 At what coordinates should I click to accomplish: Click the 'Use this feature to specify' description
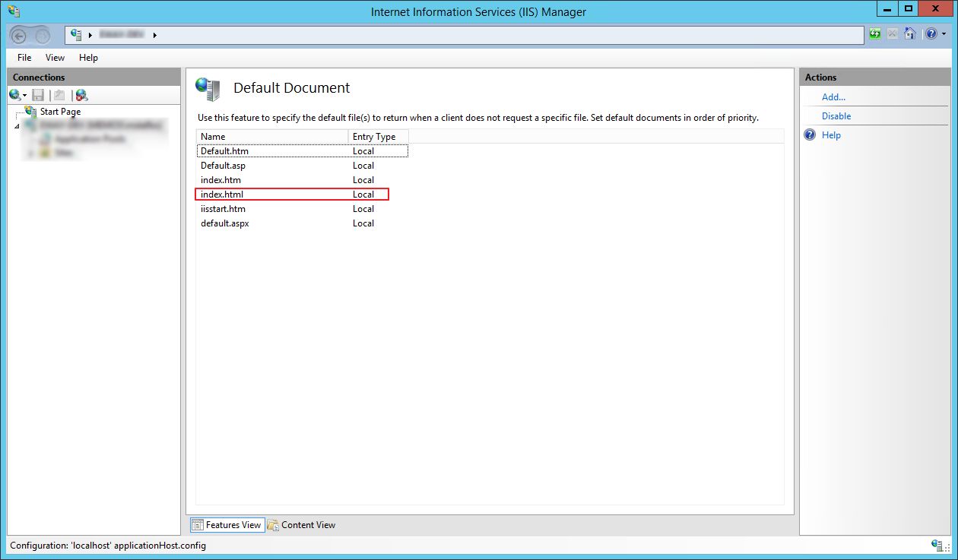click(478, 118)
